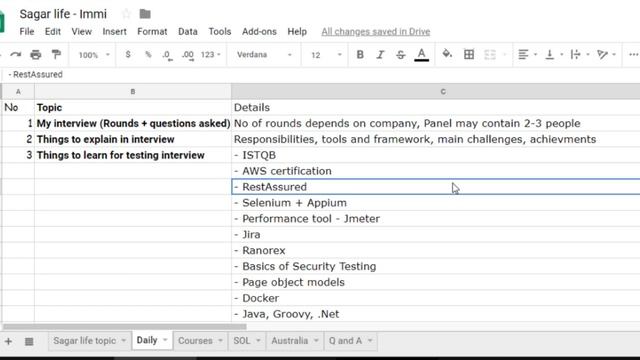Open the all sheets list icon
This screenshot has width=640, height=360.
coord(29,341)
